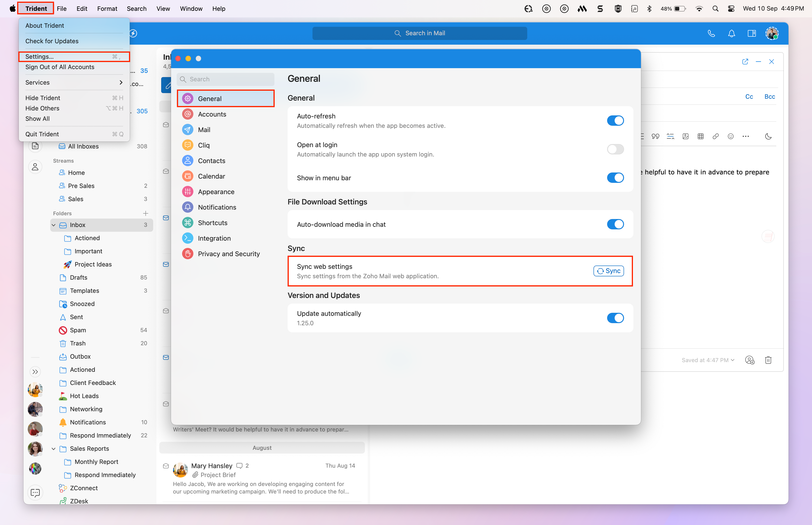Open the Format menu
This screenshot has width=812, height=525.
click(x=107, y=8)
